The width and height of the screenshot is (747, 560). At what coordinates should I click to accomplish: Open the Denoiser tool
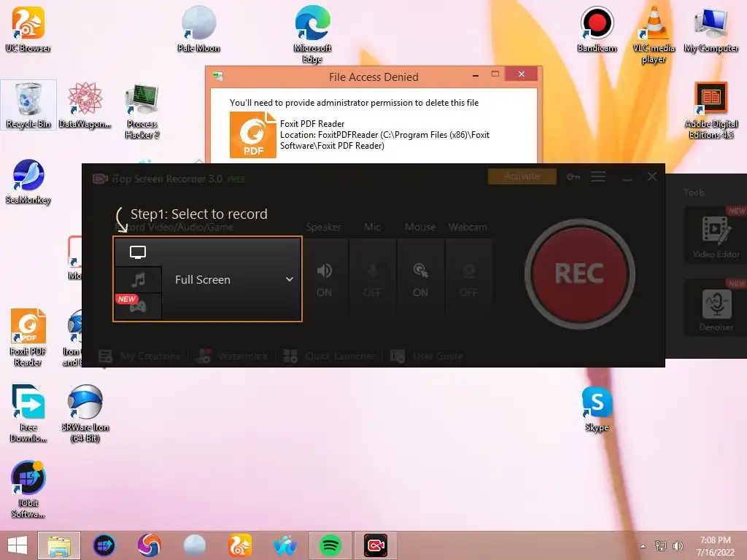pos(716,308)
